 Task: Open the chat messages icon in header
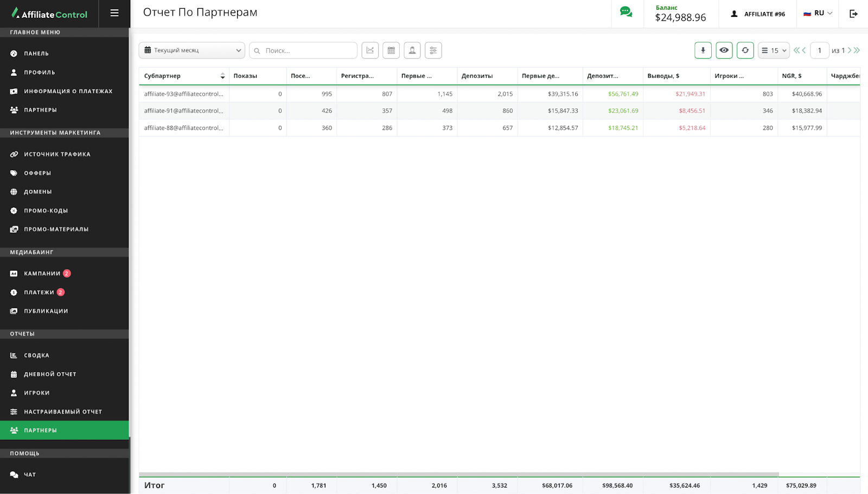[626, 12]
